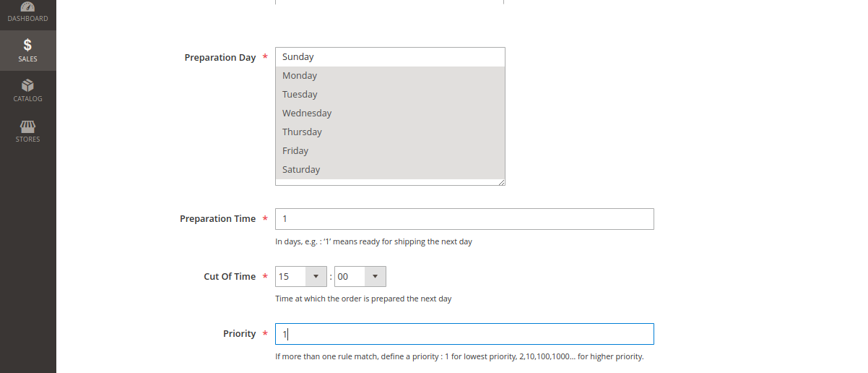Image resolution: width=868 pixels, height=373 pixels.
Task: Click the Stores storefront icon
Action: coord(27,126)
